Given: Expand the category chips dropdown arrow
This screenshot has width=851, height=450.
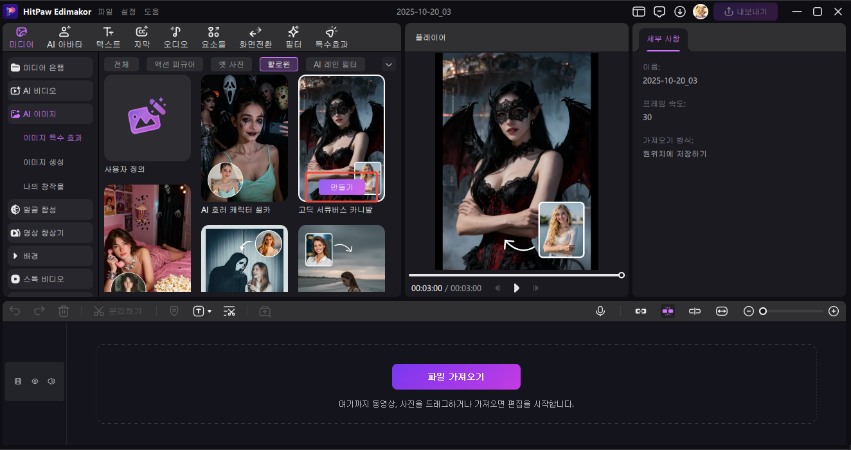Looking at the screenshot, I should pos(389,64).
